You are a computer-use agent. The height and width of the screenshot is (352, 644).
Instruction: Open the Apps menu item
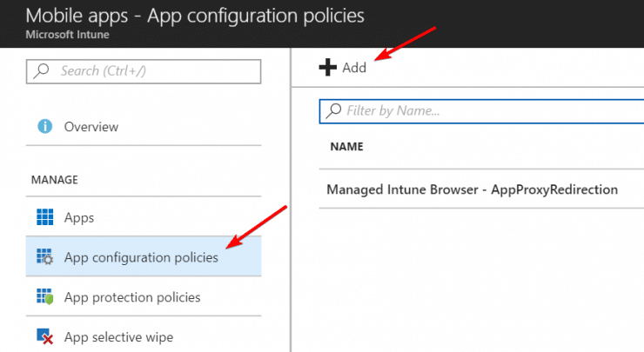[78, 217]
